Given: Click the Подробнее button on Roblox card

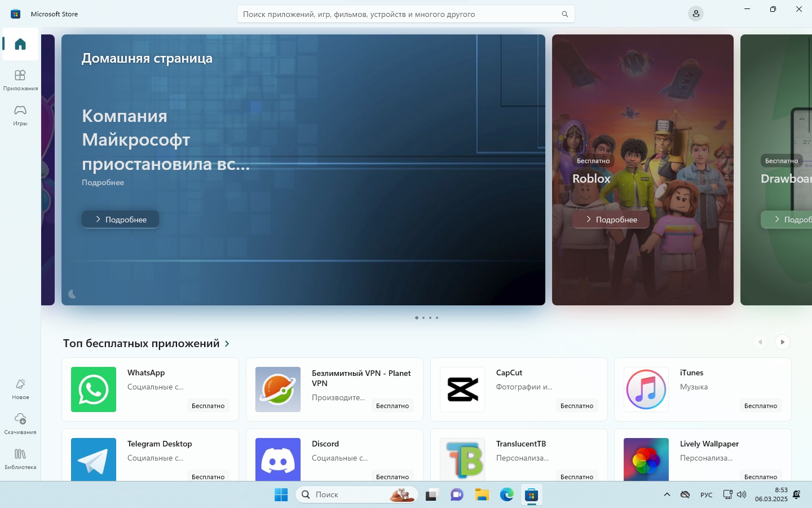Looking at the screenshot, I should point(611,219).
